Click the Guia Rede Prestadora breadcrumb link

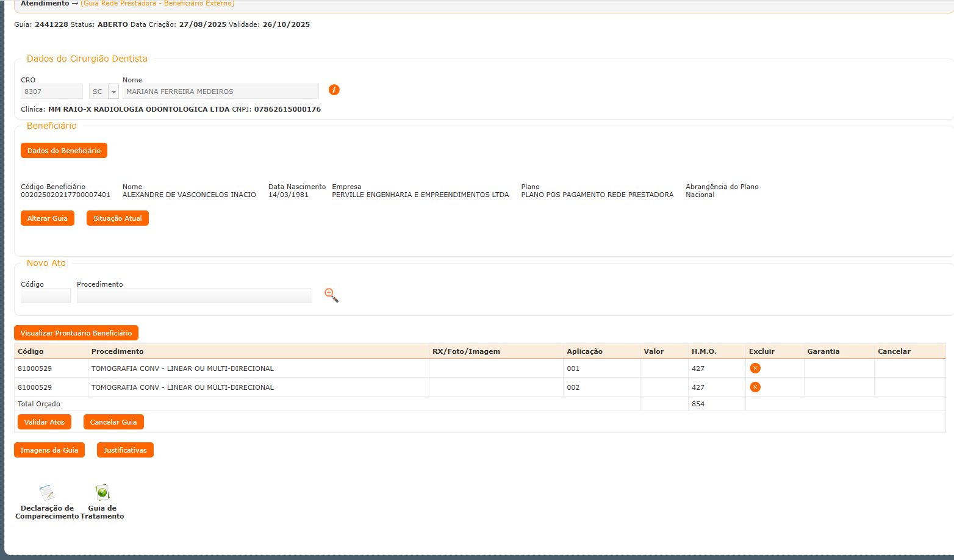[x=157, y=4]
